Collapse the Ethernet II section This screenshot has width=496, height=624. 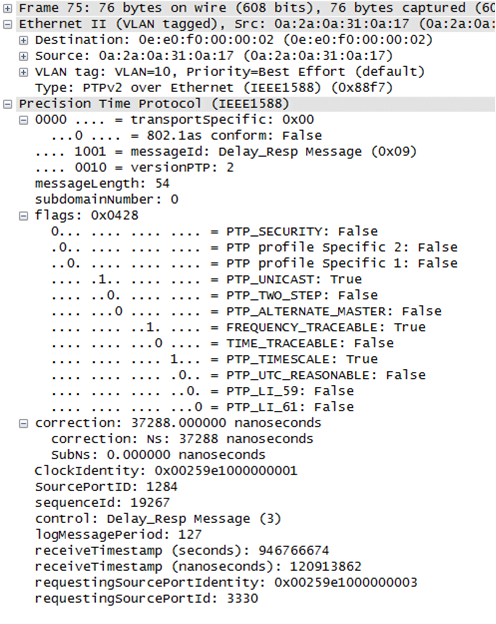tap(7, 24)
